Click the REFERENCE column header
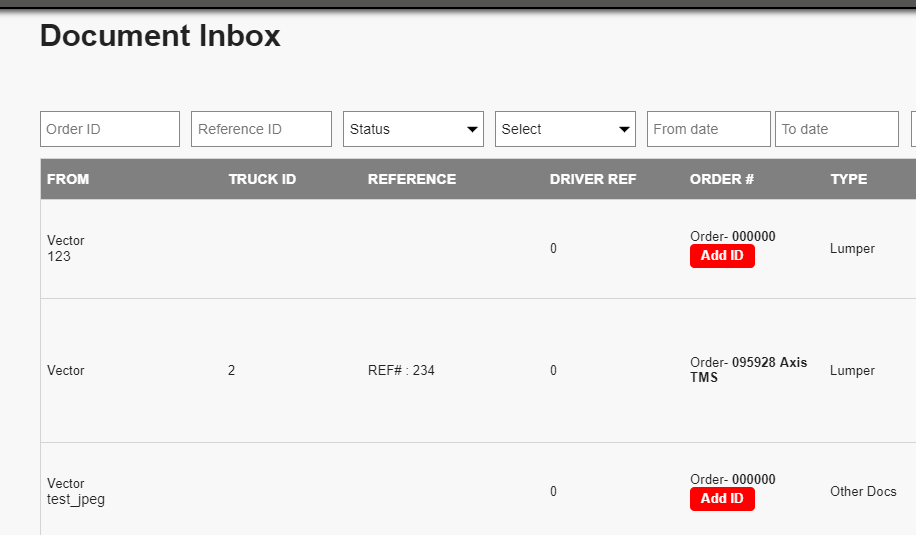This screenshot has height=535, width=916. tap(412, 179)
